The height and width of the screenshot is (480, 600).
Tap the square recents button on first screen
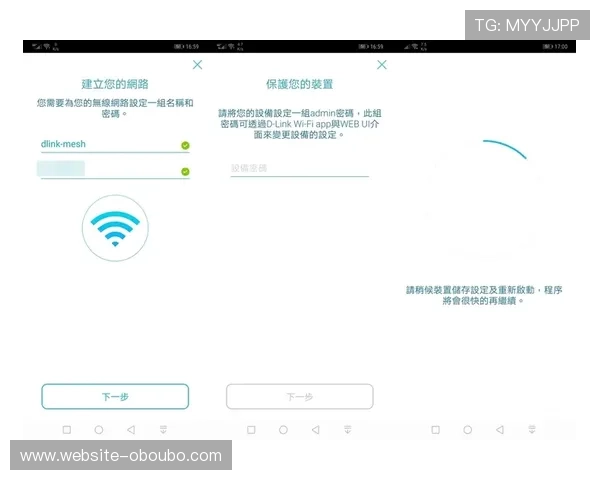67,430
